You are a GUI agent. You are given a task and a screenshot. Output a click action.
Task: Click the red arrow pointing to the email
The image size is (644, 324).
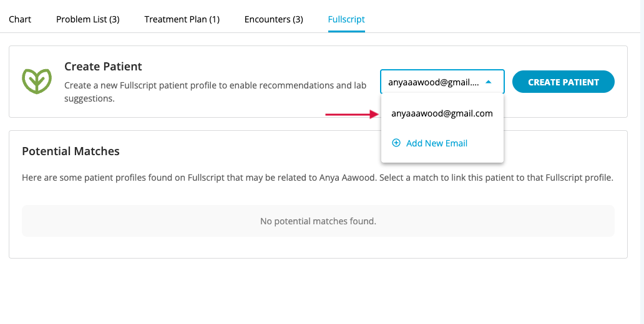[x=352, y=114]
